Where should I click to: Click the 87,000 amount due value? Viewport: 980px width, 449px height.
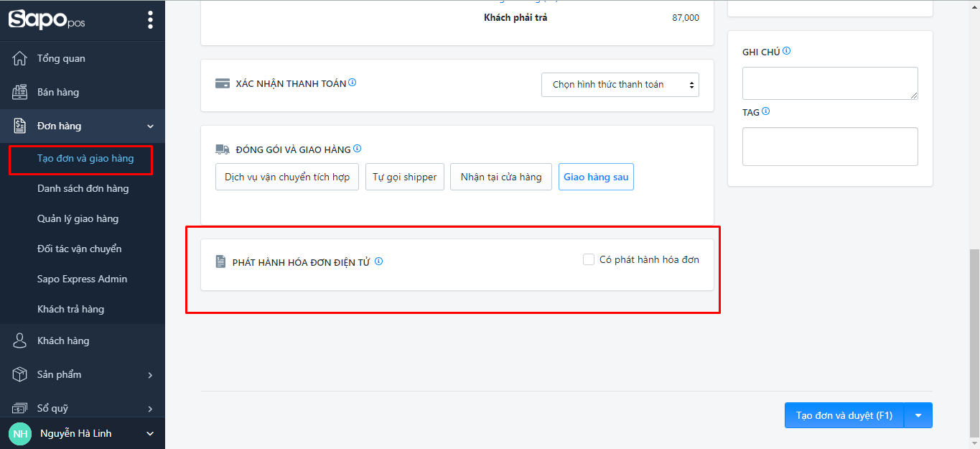(686, 17)
